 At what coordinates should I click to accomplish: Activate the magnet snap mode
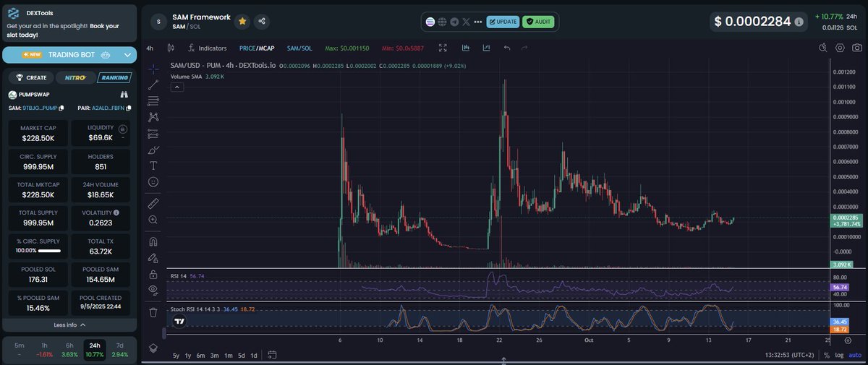[153, 241]
